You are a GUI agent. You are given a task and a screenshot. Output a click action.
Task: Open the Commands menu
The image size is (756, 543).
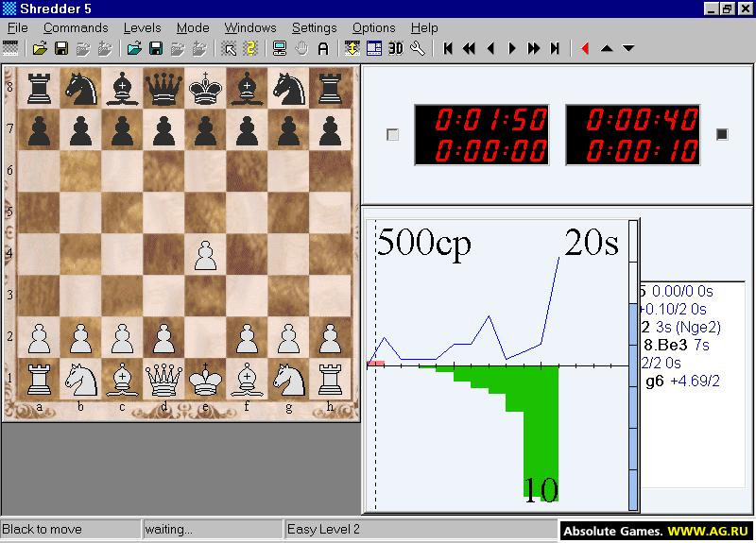click(76, 28)
